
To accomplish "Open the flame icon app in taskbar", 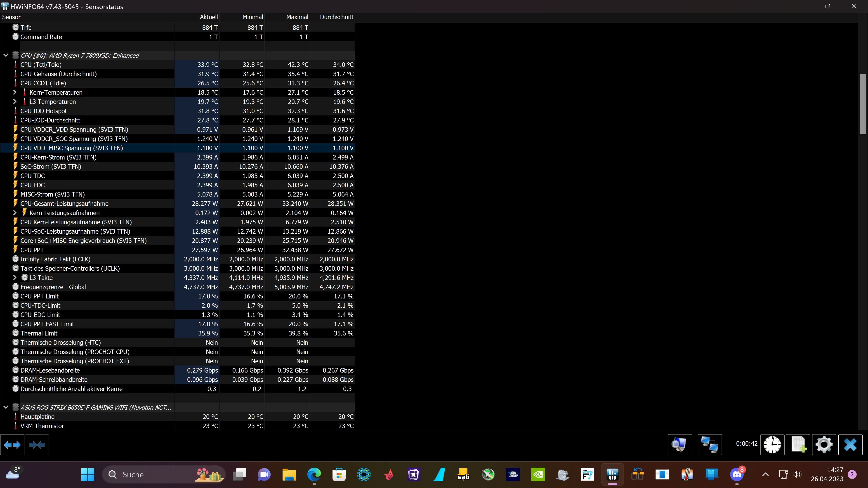I will [389, 474].
